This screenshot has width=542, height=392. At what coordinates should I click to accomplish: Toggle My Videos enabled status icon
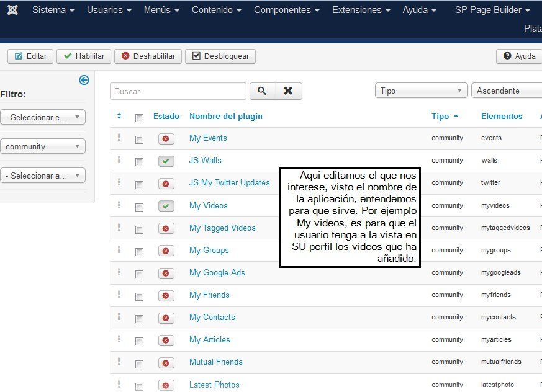point(166,206)
